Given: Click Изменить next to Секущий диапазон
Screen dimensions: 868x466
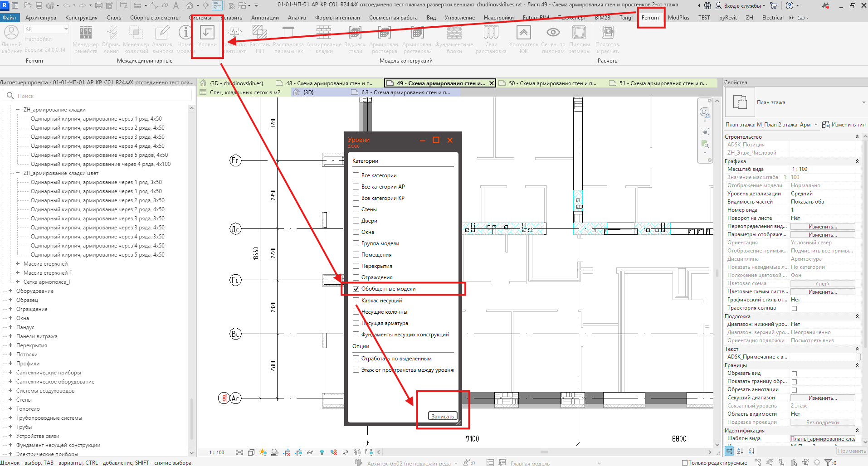Looking at the screenshot, I should tap(823, 398).
